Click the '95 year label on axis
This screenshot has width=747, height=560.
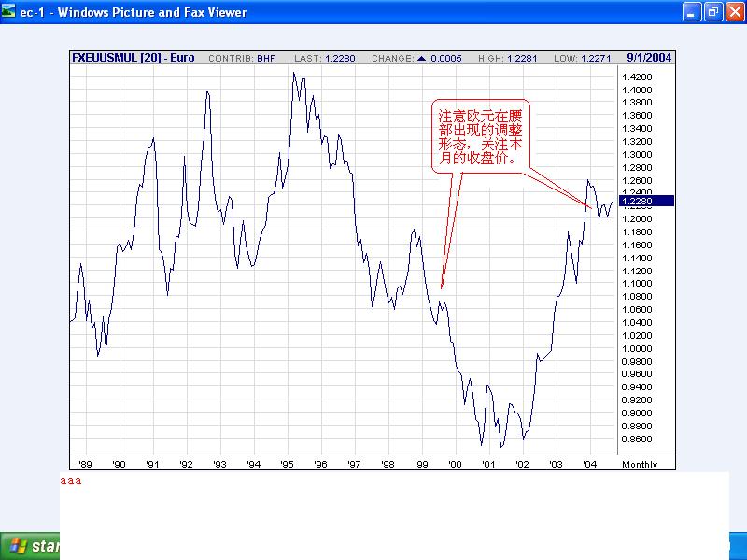(x=287, y=464)
